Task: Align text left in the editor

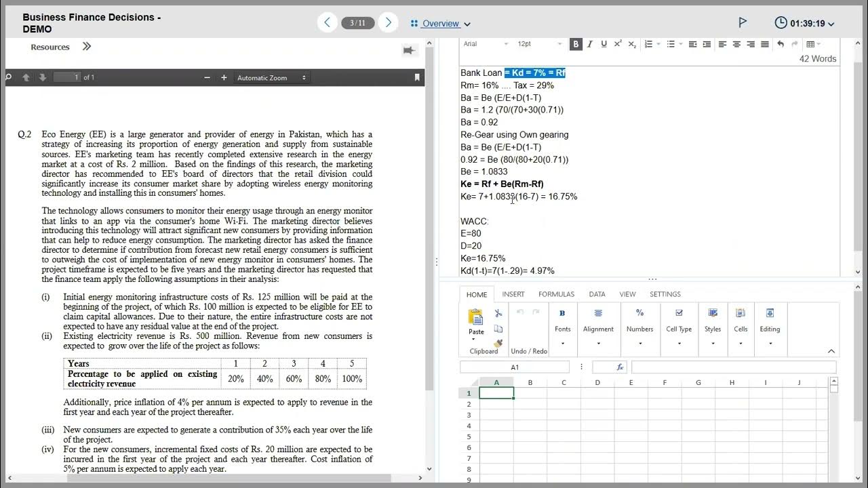Action: pos(722,44)
